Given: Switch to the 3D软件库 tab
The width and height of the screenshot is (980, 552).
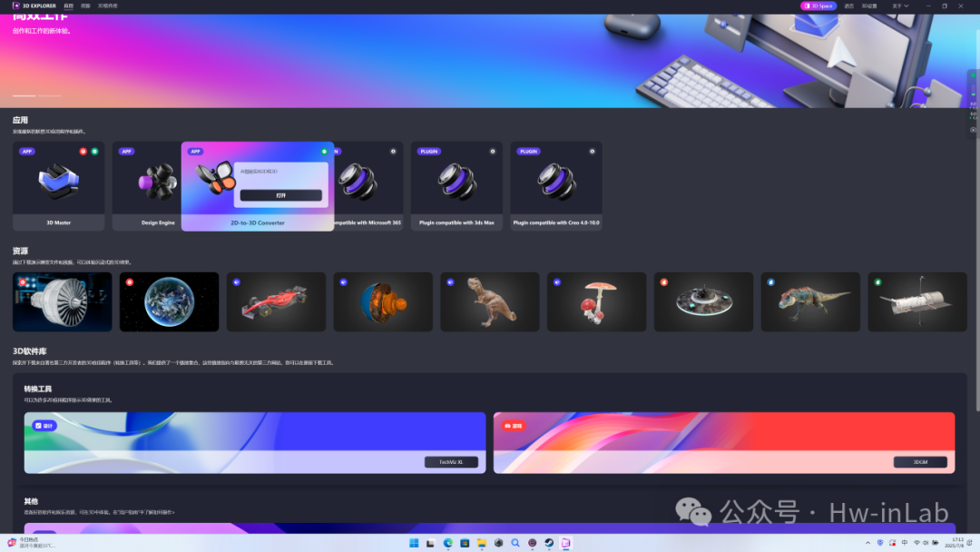Looking at the screenshot, I should click(x=107, y=5).
